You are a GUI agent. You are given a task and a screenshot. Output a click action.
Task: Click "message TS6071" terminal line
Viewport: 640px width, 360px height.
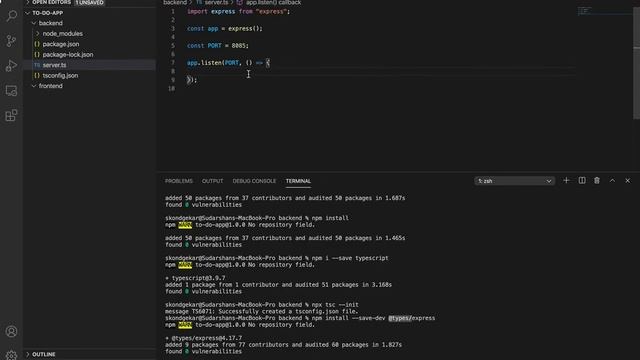(x=262, y=311)
